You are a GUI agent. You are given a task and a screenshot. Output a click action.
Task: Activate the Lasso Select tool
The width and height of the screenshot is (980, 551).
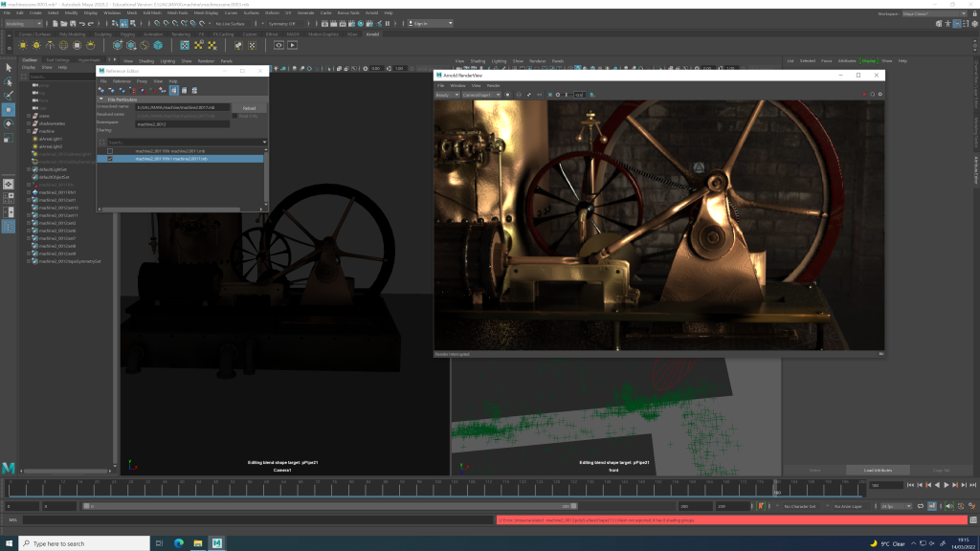pos(8,81)
